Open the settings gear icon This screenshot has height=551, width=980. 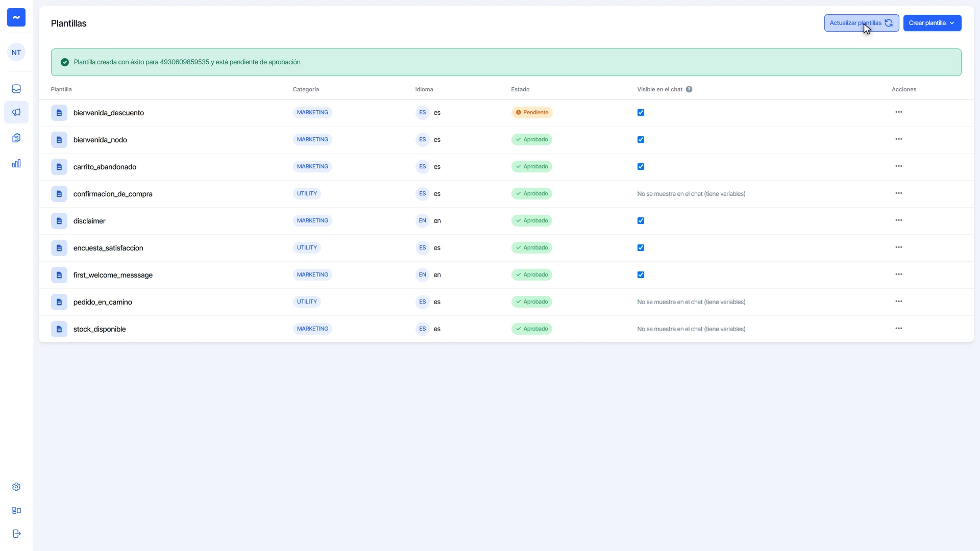(16, 487)
